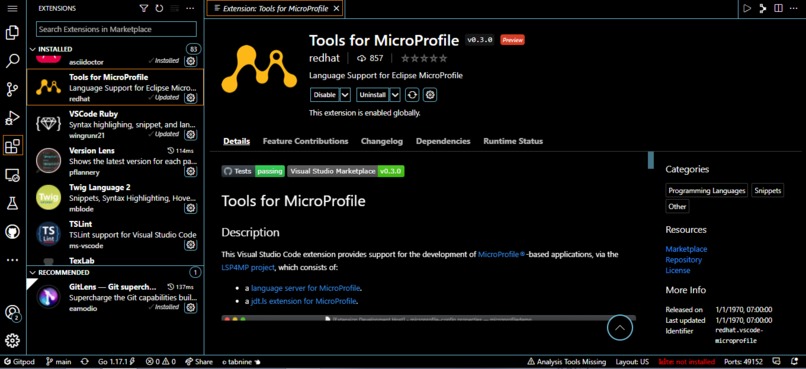Open manage gear for GitLens extension
This screenshot has width=806, height=369.
coord(191,307)
